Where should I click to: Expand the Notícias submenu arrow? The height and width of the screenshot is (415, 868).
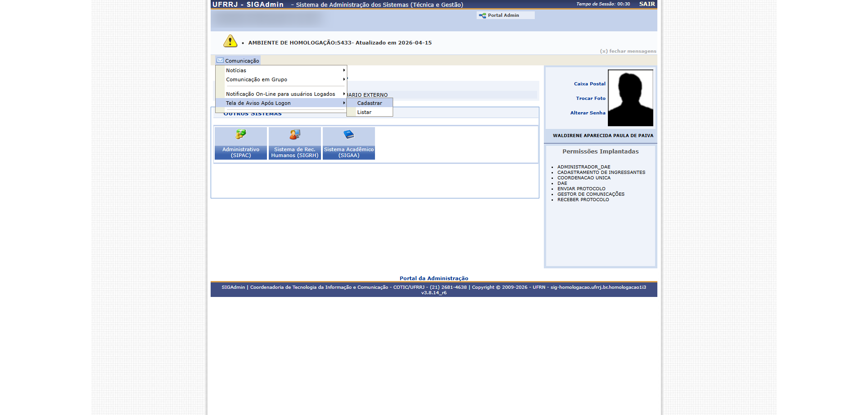pos(344,70)
